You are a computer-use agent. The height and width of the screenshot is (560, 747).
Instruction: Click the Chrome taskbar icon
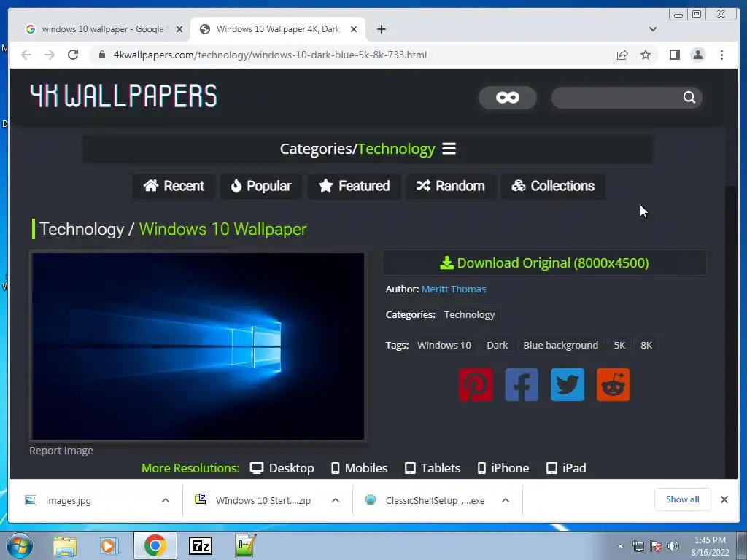[x=155, y=545]
